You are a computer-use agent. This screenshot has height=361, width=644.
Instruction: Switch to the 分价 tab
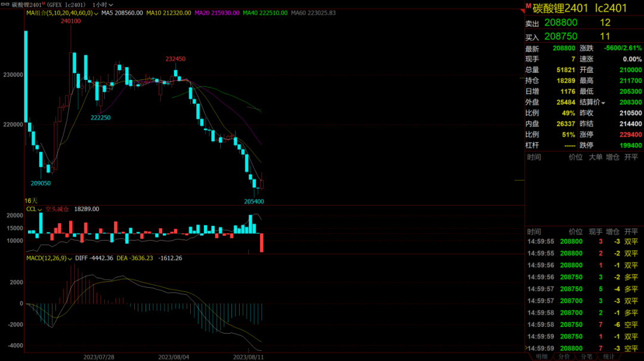(564, 356)
